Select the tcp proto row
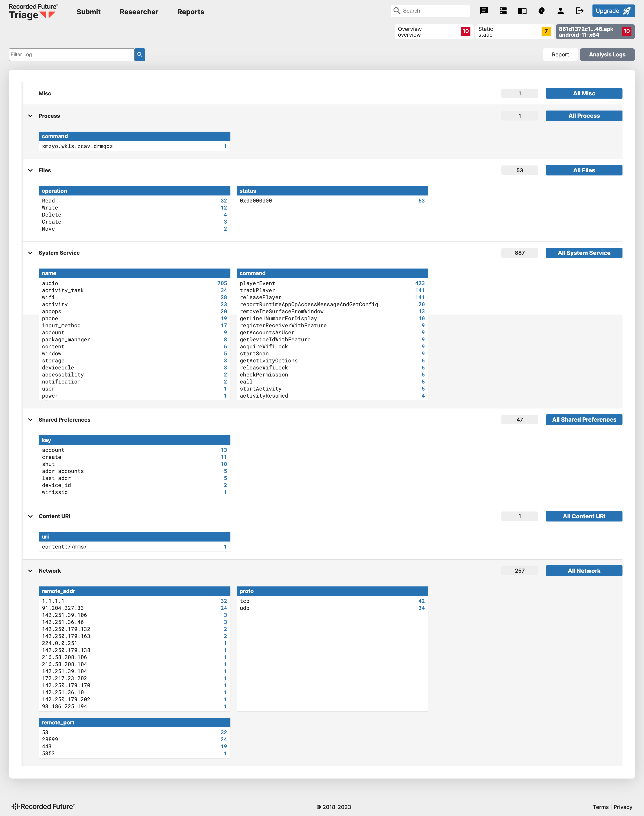The height and width of the screenshot is (816, 644). [x=332, y=601]
